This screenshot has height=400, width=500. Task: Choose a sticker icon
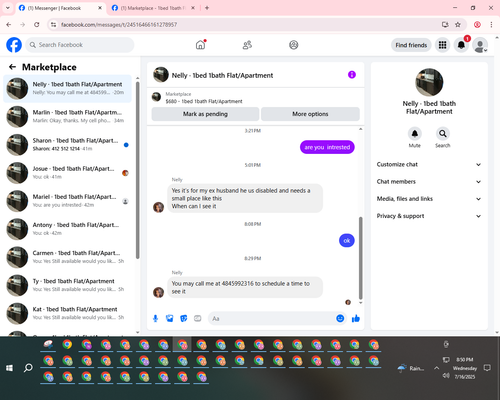(184, 318)
